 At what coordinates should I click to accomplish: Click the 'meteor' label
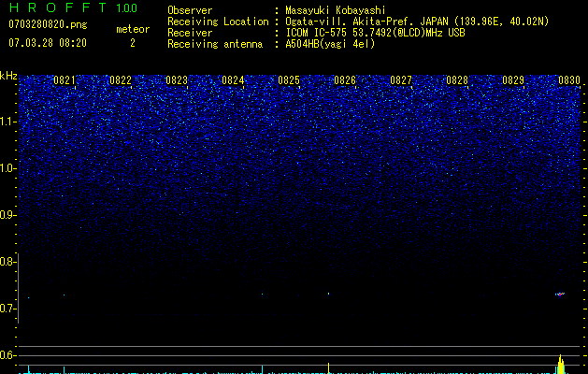pyautogui.click(x=133, y=29)
